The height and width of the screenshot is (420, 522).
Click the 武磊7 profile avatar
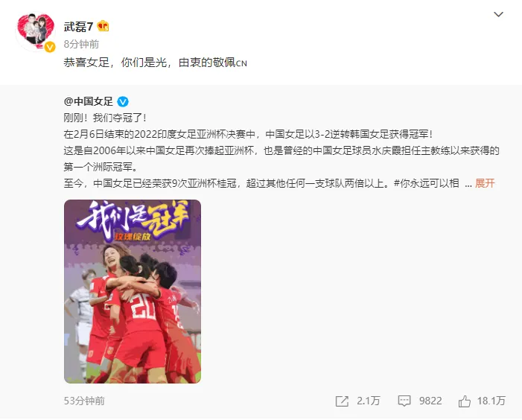36,31
